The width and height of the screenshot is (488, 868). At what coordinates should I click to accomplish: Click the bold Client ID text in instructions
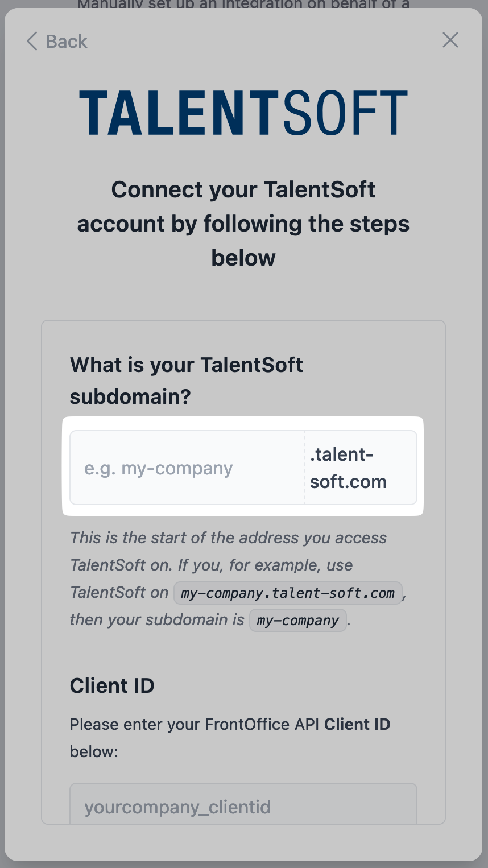point(357,724)
